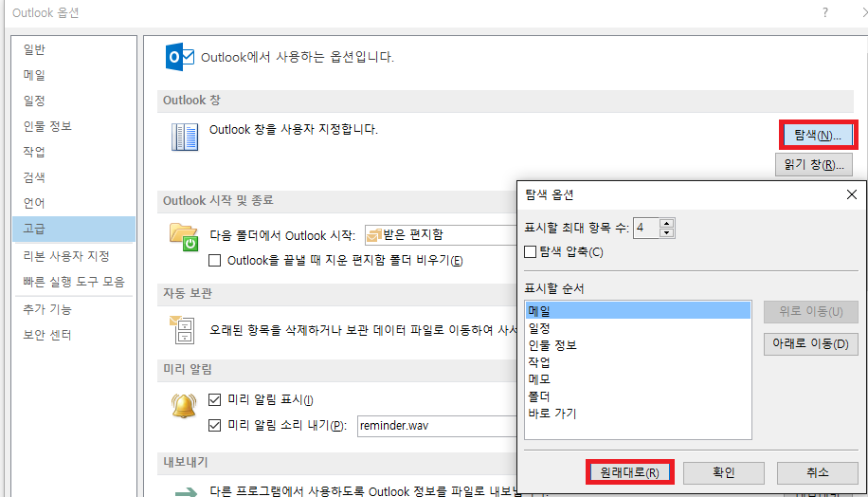Click the 읽기 창(R)... button
This screenshot has width=868, height=497.
(814, 164)
